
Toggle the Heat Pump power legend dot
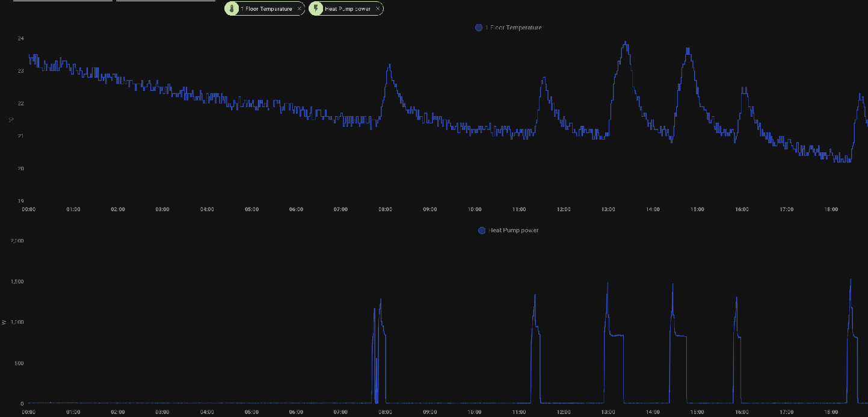pos(481,230)
